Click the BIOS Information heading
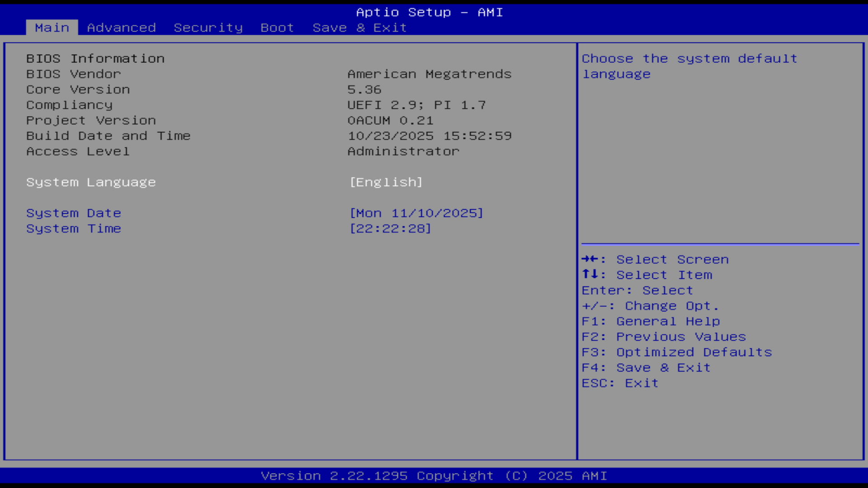 (x=95, y=58)
